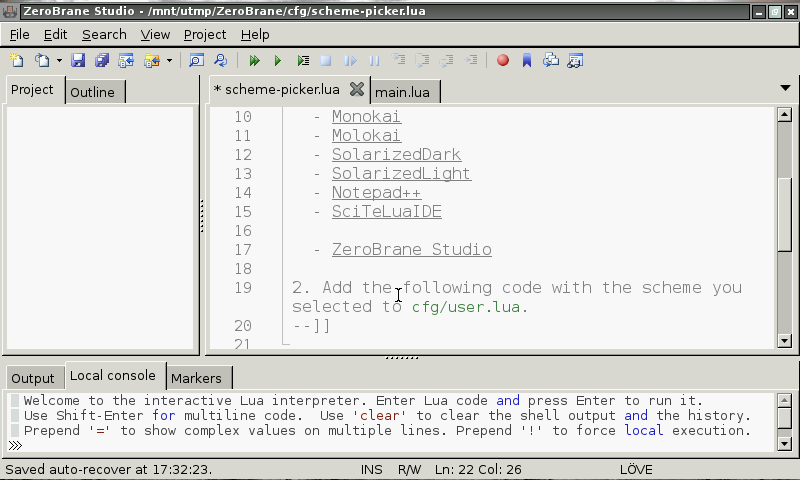Open the find and replace toolbar icon

220,60
